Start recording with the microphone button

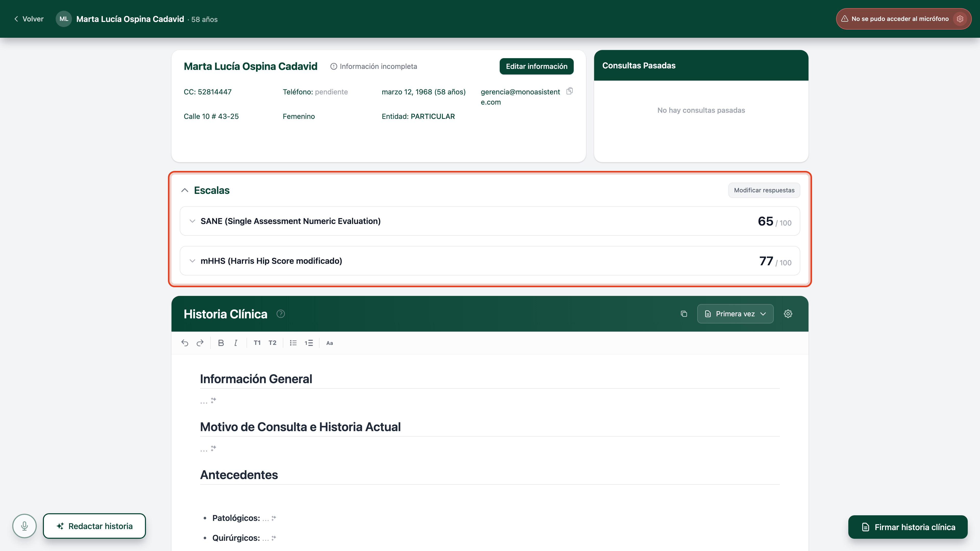click(x=24, y=526)
